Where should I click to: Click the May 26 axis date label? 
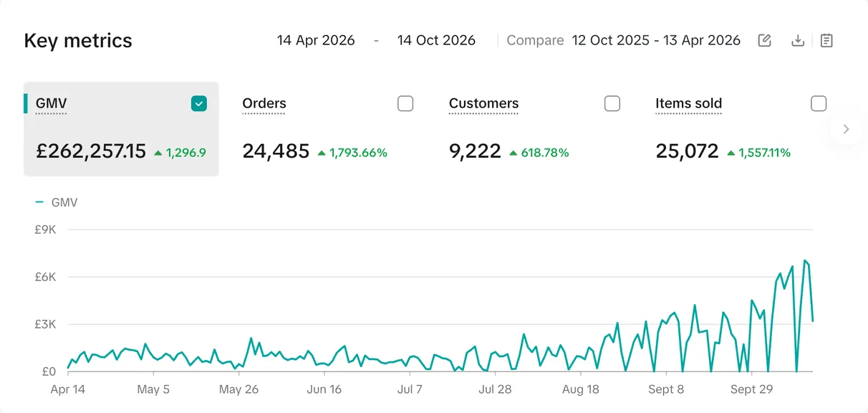tap(238, 390)
